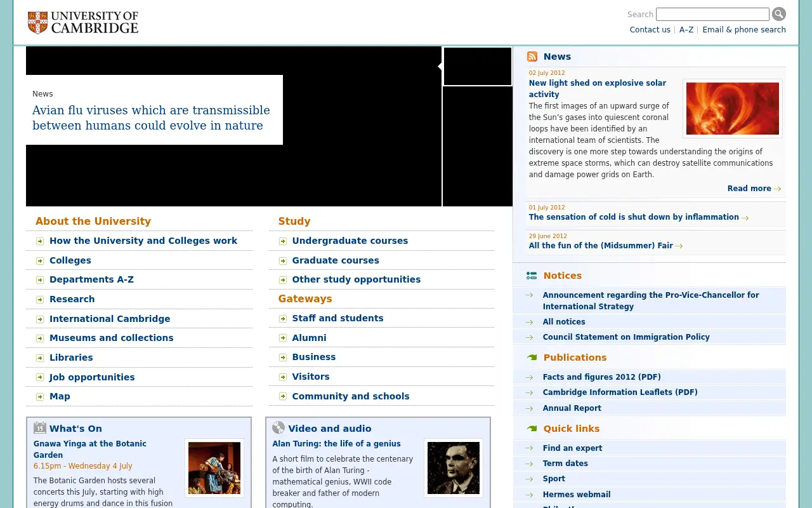
Task: Open Cambridge Information Leaflets (PDF)
Action: tap(620, 392)
